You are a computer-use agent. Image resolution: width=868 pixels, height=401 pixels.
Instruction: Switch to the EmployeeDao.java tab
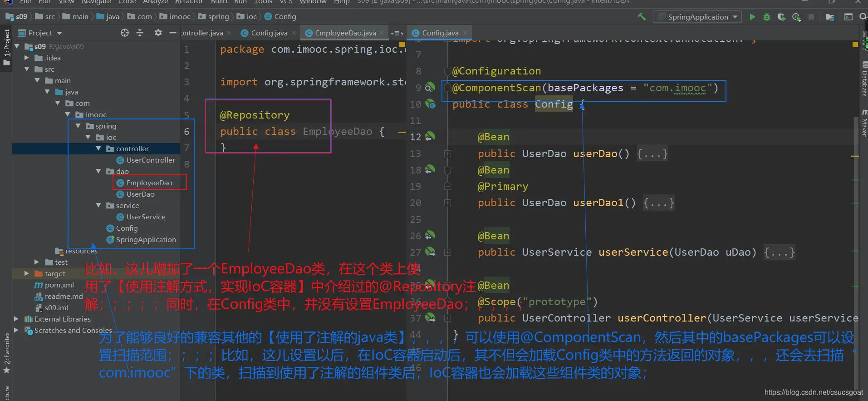click(345, 33)
